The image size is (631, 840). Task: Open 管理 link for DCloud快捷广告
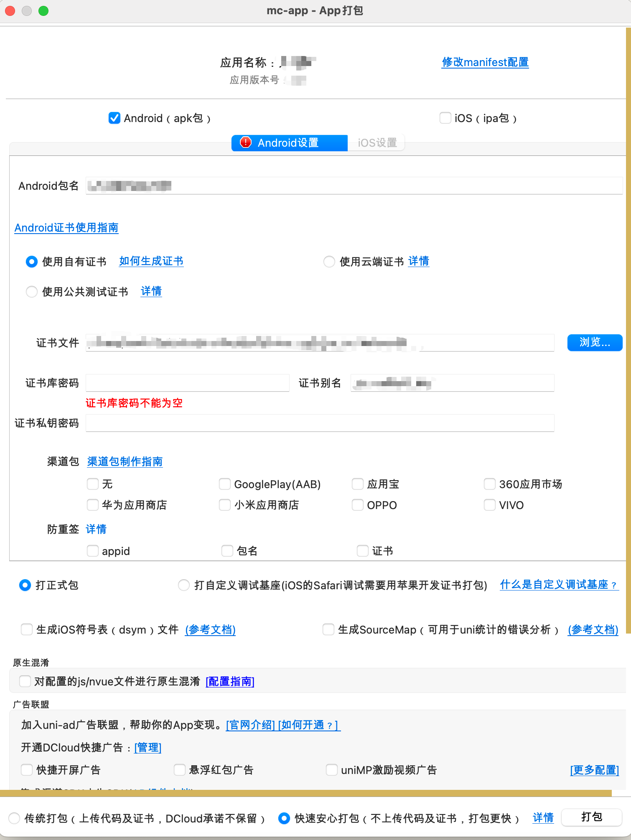coord(148,747)
